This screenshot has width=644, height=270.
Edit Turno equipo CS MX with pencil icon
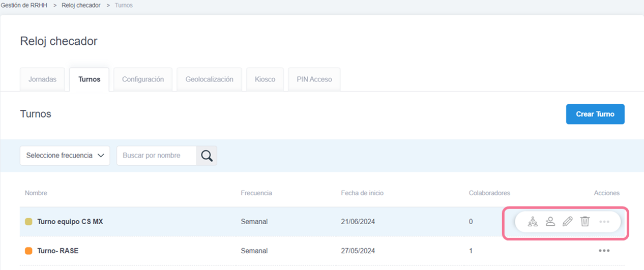[567, 222]
